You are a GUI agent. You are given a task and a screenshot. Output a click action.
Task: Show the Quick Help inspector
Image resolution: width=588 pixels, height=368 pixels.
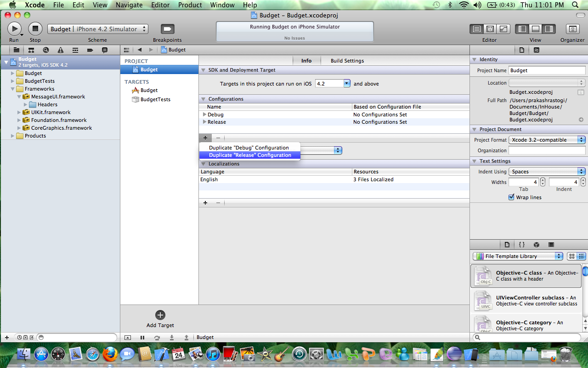point(536,50)
